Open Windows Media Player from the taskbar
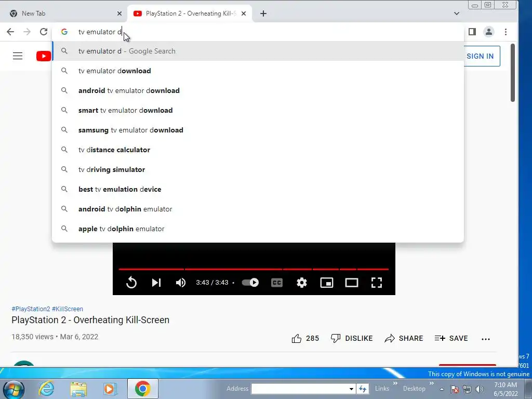 point(110,389)
